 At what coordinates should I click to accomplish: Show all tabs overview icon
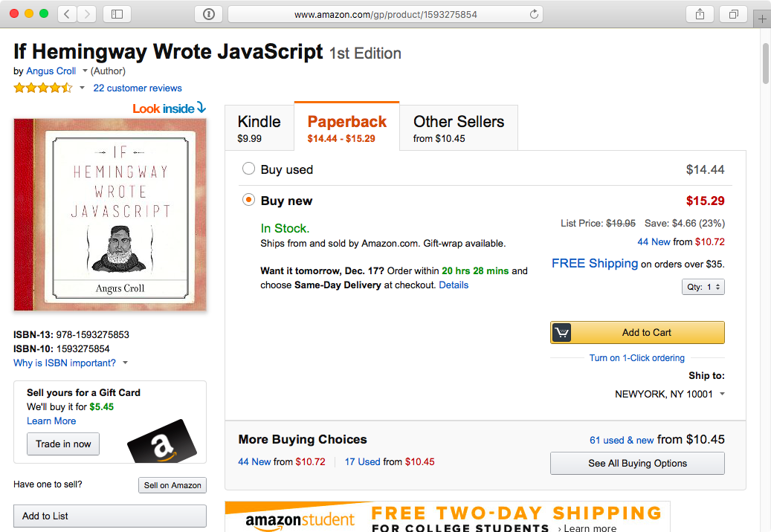click(733, 14)
